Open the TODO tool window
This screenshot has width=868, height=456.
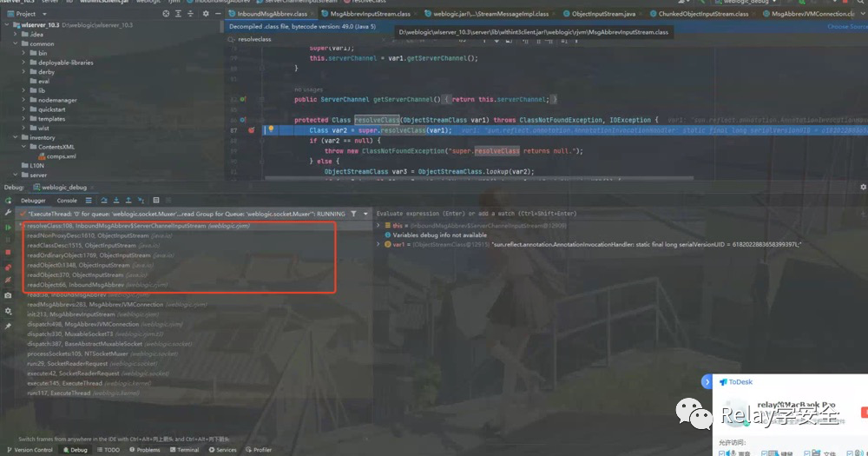(x=108, y=450)
